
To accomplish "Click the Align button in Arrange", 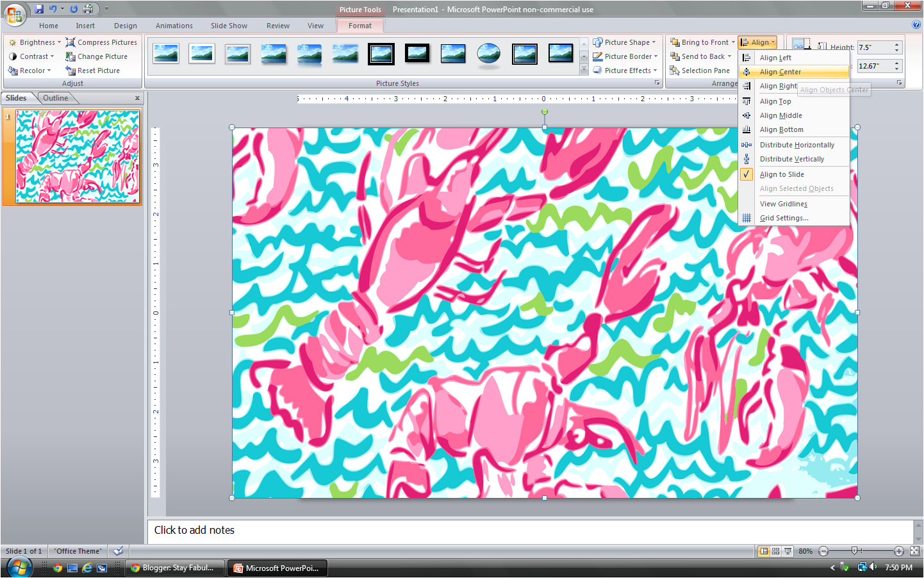I will click(x=757, y=42).
